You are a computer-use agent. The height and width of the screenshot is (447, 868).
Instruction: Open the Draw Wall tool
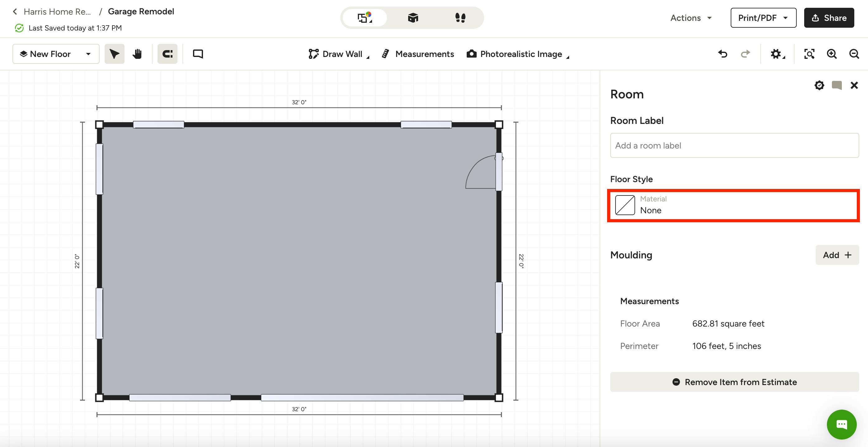[339, 54]
